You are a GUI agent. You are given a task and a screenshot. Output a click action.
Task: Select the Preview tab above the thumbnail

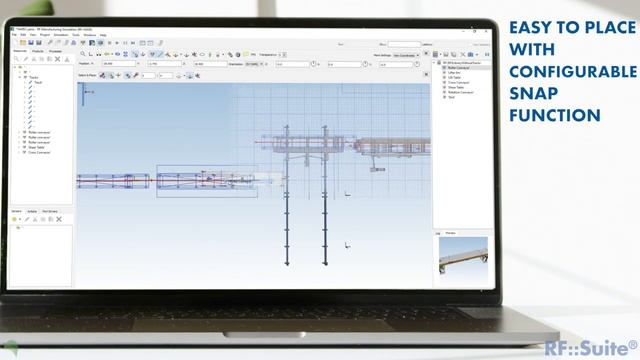pos(451,233)
